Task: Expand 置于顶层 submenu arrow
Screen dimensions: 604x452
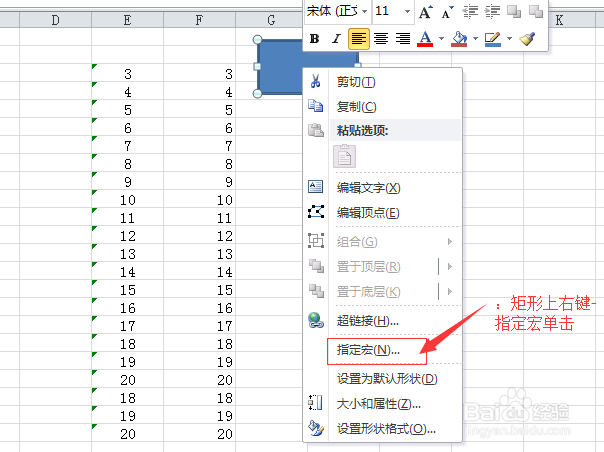Action: (450, 267)
